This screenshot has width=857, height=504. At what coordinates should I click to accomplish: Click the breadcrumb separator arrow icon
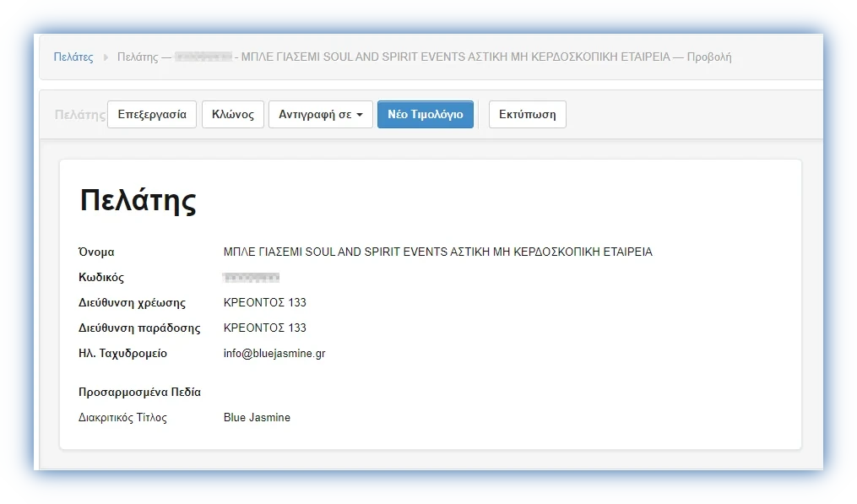(x=106, y=57)
